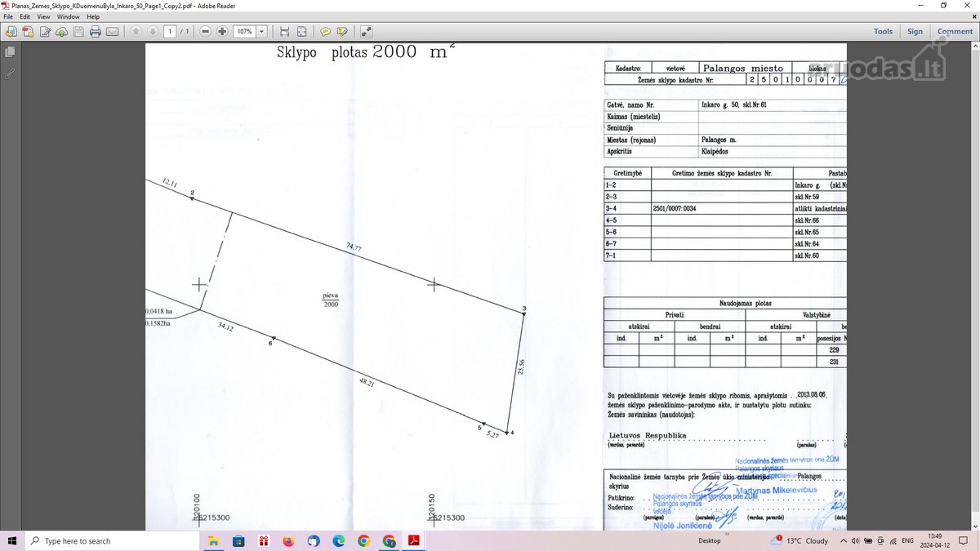Open the Page Thumbnails panel

pos(10,52)
